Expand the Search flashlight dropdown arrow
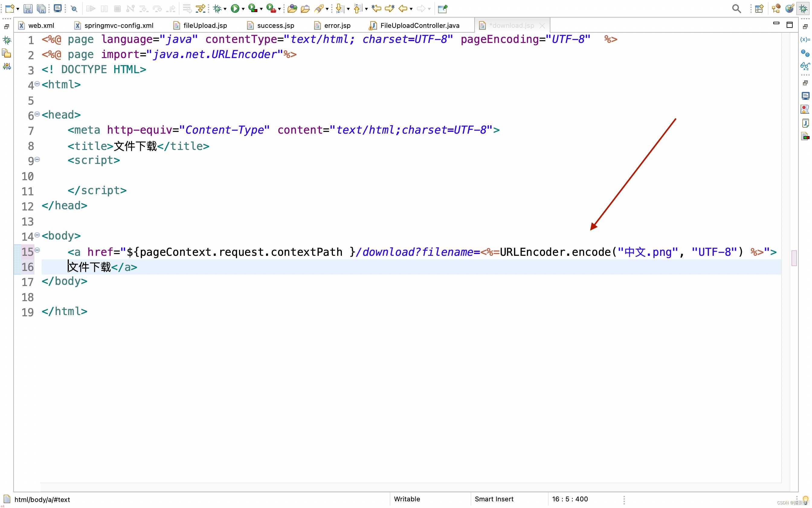This screenshot has width=812, height=508. (327, 9)
